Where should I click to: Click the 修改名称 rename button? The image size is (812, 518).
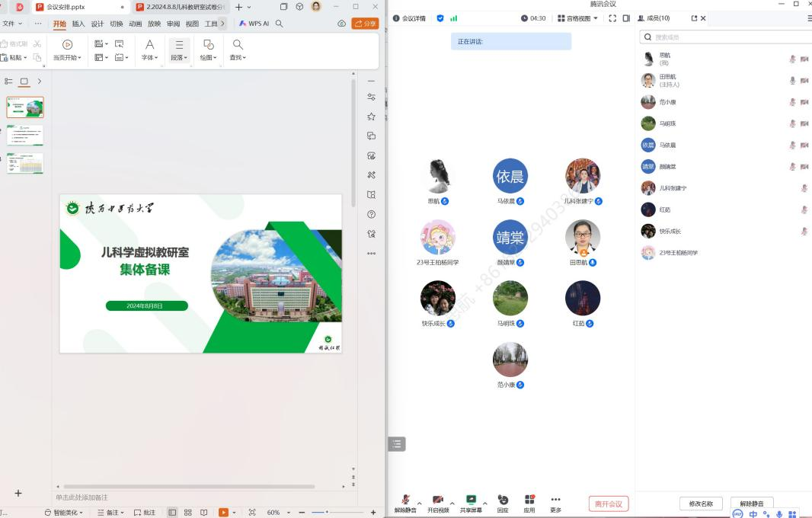tap(701, 504)
